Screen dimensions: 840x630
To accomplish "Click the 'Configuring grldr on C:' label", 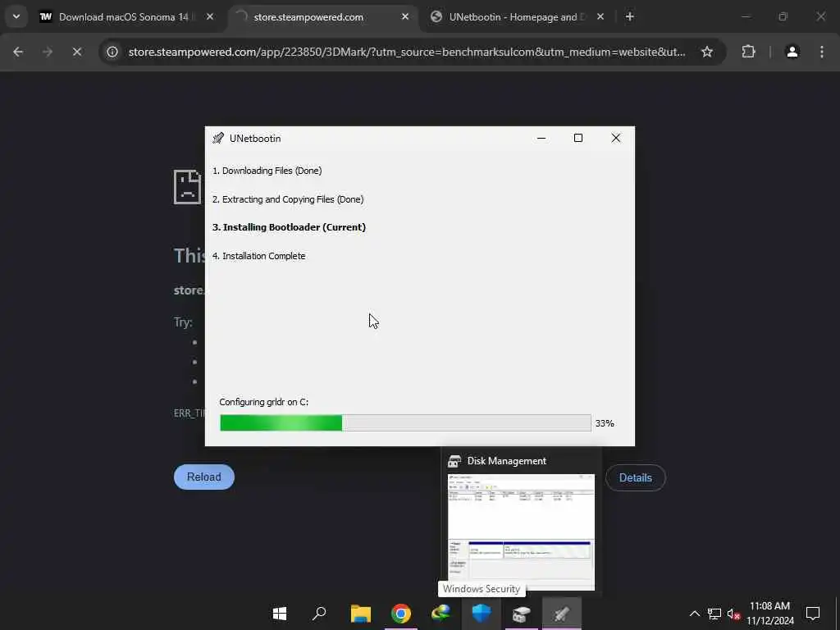I will click(x=263, y=402).
